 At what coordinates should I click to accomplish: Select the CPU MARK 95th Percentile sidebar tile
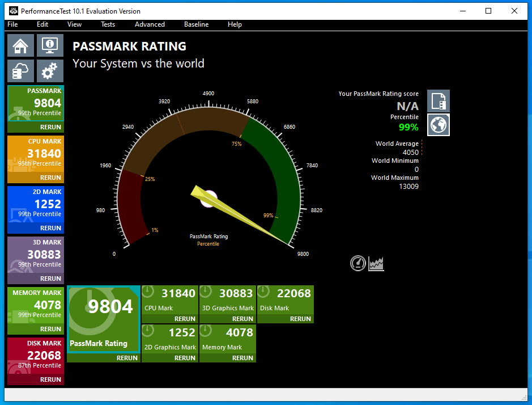tap(36, 154)
